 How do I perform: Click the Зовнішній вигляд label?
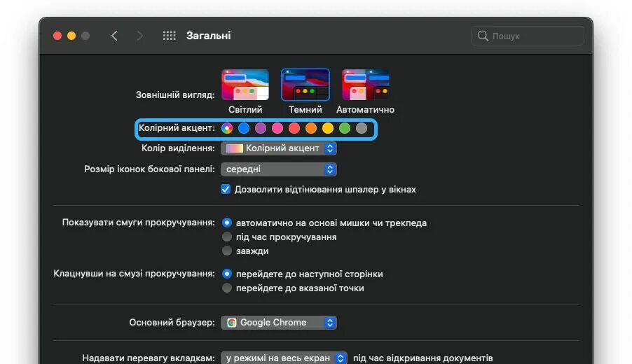175,95
